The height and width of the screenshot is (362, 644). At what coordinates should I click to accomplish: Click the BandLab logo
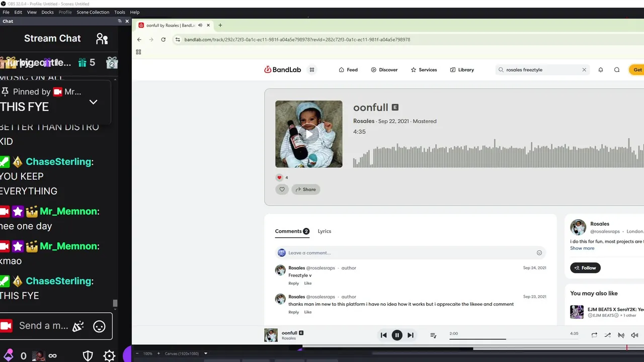283,70
